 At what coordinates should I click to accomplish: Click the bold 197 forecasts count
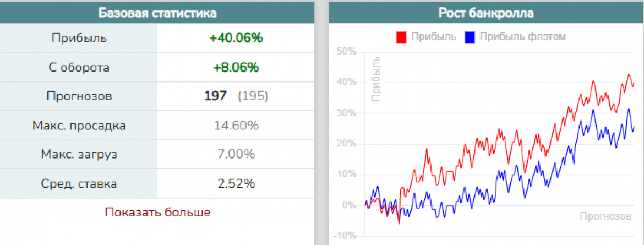[x=215, y=96]
